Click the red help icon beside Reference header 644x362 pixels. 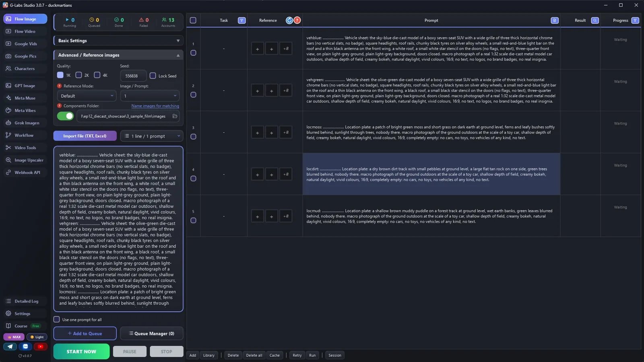click(x=297, y=21)
